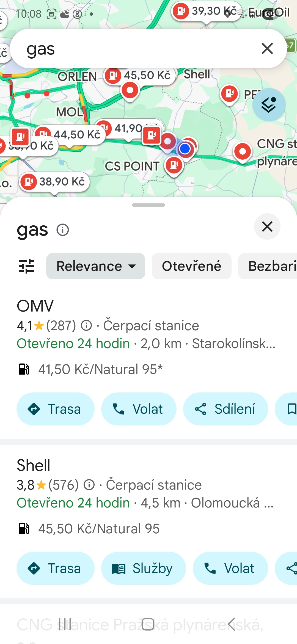
Task: Open the OMV station listing
Action: 35,306
